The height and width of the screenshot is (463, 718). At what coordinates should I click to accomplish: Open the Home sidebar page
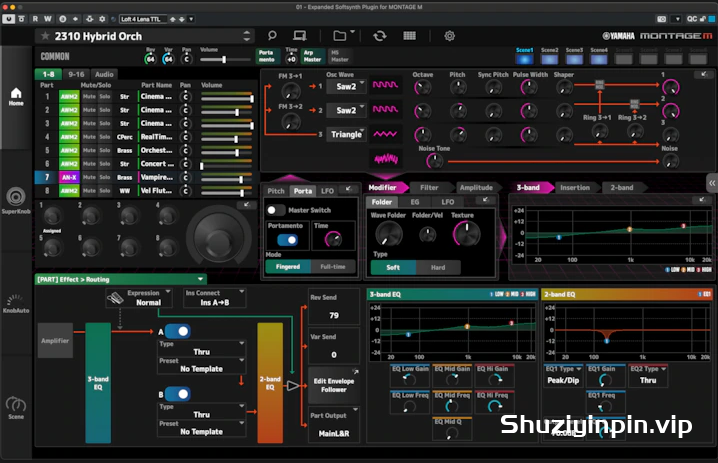pyautogui.click(x=16, y=96)
